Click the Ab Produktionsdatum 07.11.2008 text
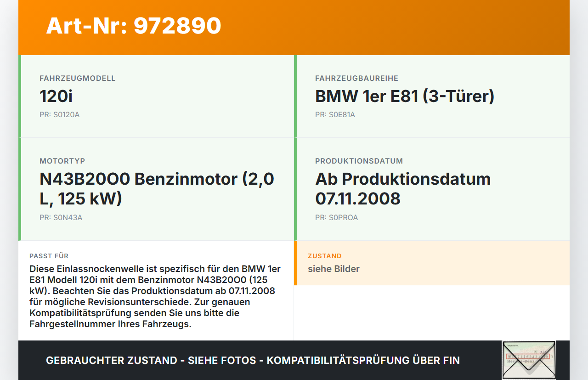 coord(402,188)
